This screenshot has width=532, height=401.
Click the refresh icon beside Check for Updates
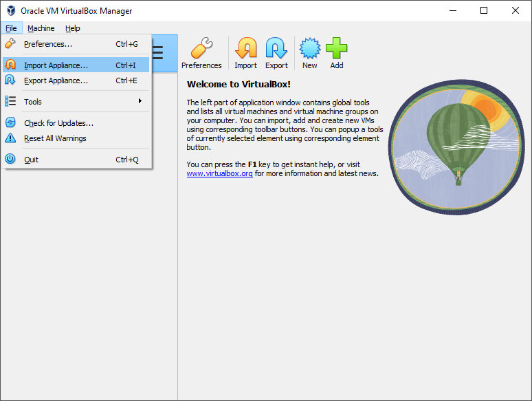[x=10, y=122]
